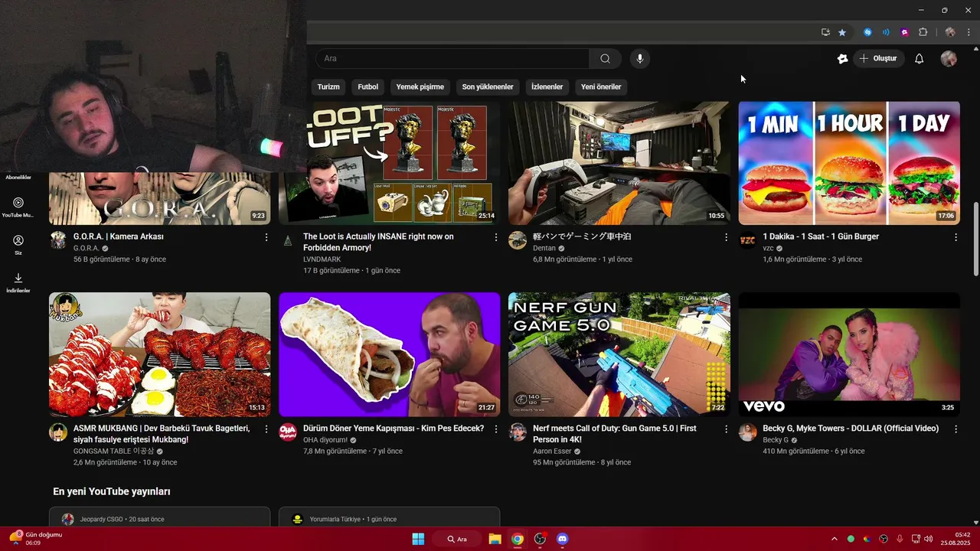This screenshot has width=980, height=551.
Task: Open the Jeopardy CSGO stream card
Action: (x=160, y=517)
